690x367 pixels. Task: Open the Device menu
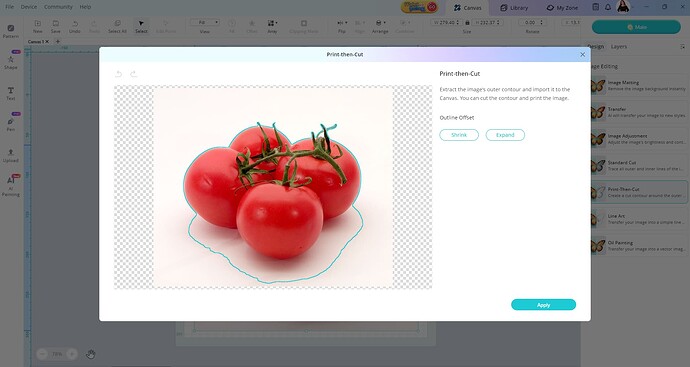click(x=29, y=7)
